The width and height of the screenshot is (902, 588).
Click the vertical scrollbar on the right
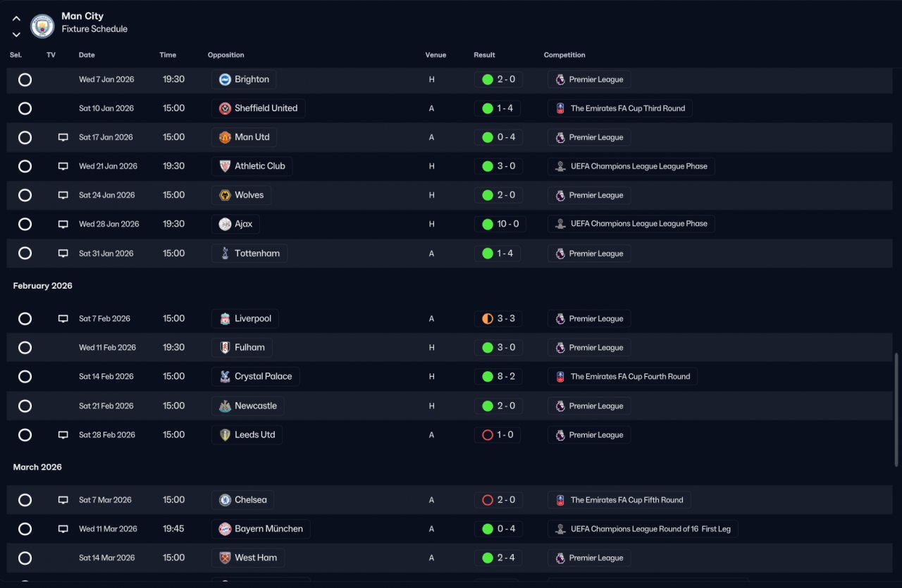[897, 408]
